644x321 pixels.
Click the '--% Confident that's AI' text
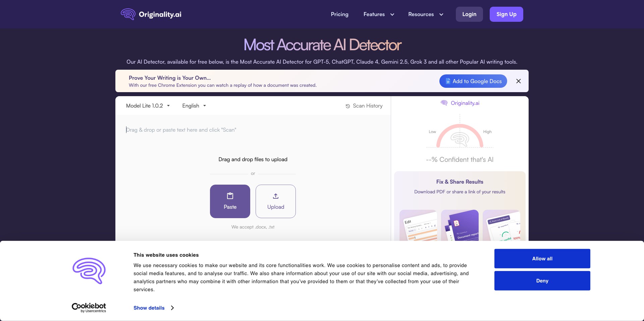coord(460,160)
